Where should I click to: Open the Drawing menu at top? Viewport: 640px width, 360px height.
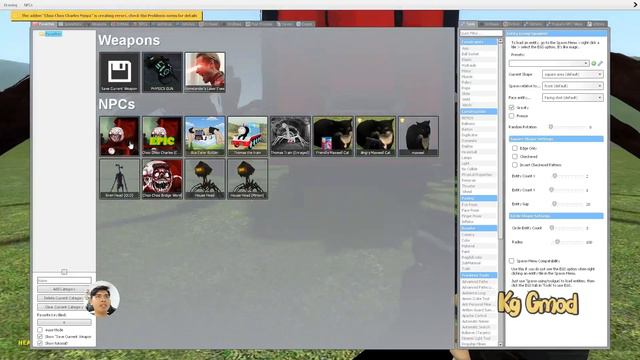pyautogui.click(x=11, y=5)
